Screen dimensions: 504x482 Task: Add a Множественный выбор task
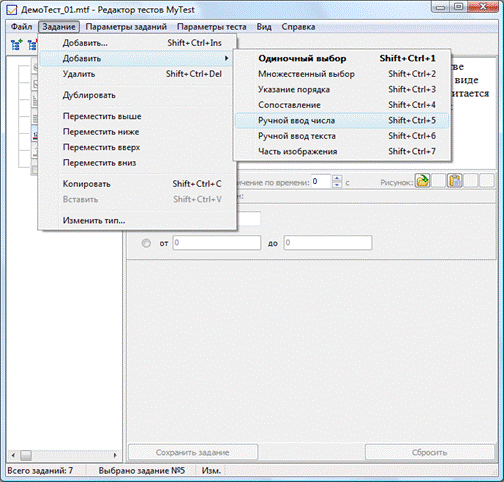pyautogui.click(x=342, y=74)
